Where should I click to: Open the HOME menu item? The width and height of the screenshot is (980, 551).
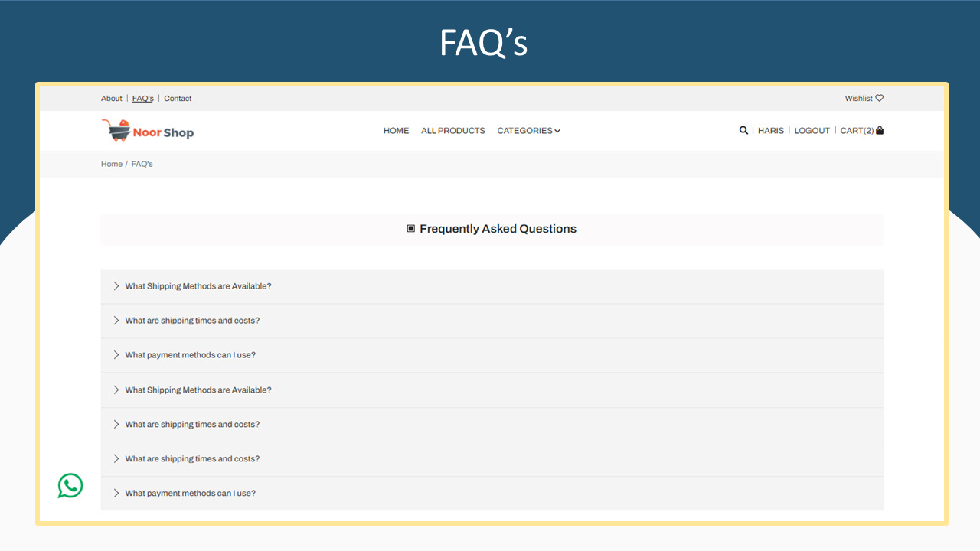tap(396, 131)
